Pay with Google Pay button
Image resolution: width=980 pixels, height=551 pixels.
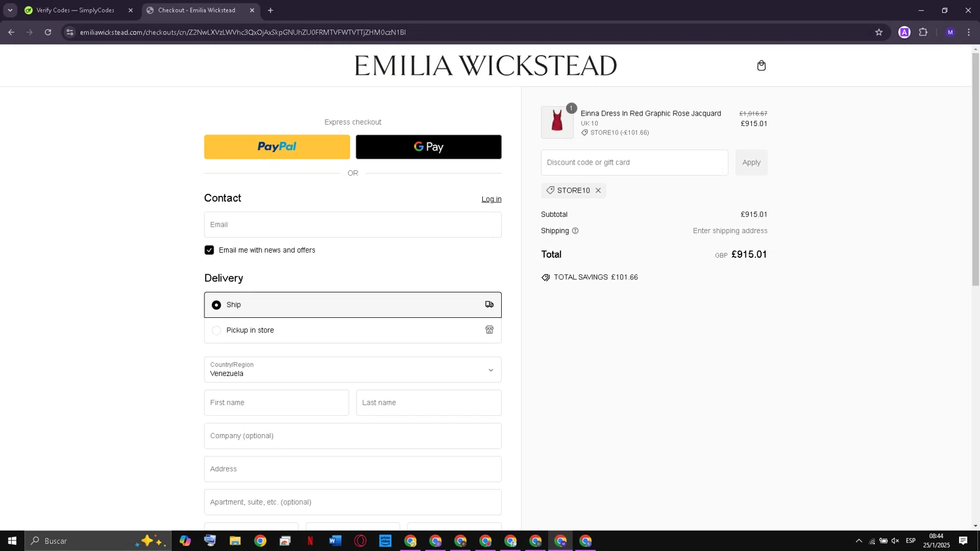tap(429, 147)
